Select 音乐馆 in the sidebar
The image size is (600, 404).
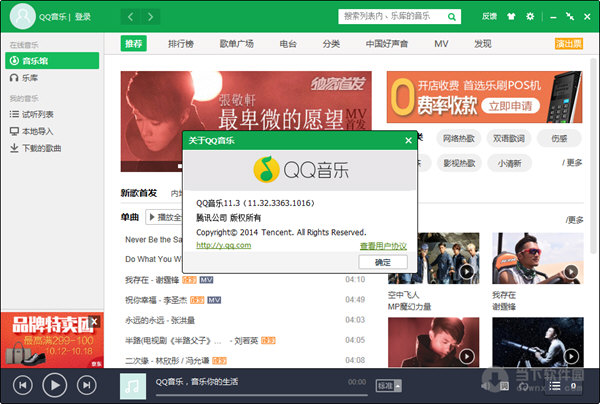[52, 60]
